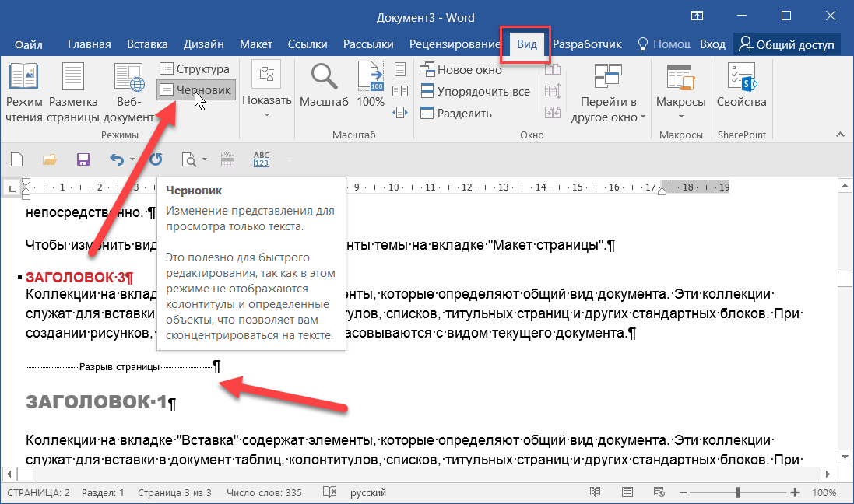Switch to Вставка tab

pyautogui.click(x=147, y=44)
